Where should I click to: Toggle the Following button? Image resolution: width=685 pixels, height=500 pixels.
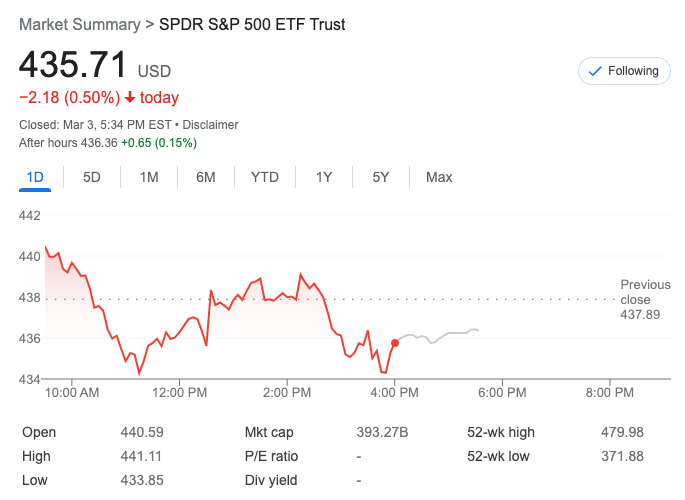tap(624, 71)
